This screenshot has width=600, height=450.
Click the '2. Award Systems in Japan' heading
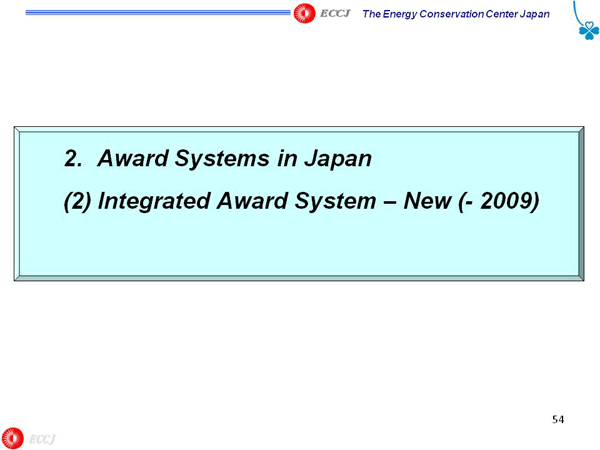coord(218,158)
